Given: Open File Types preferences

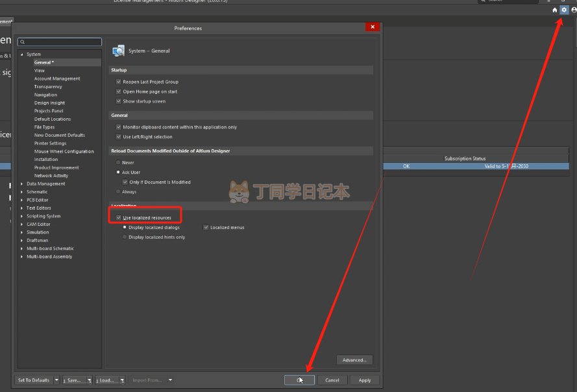Looking at the screenshot, I should pyautogui.click(x=44, y=127).
